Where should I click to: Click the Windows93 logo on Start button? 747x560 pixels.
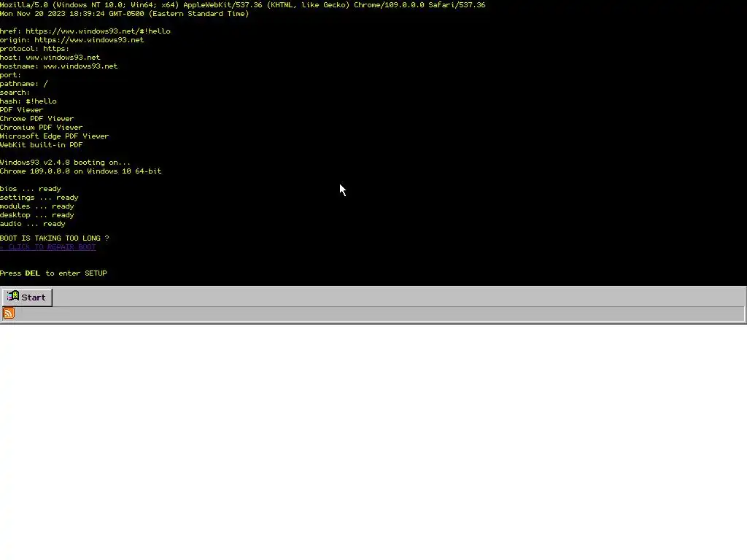pos(13,297)
